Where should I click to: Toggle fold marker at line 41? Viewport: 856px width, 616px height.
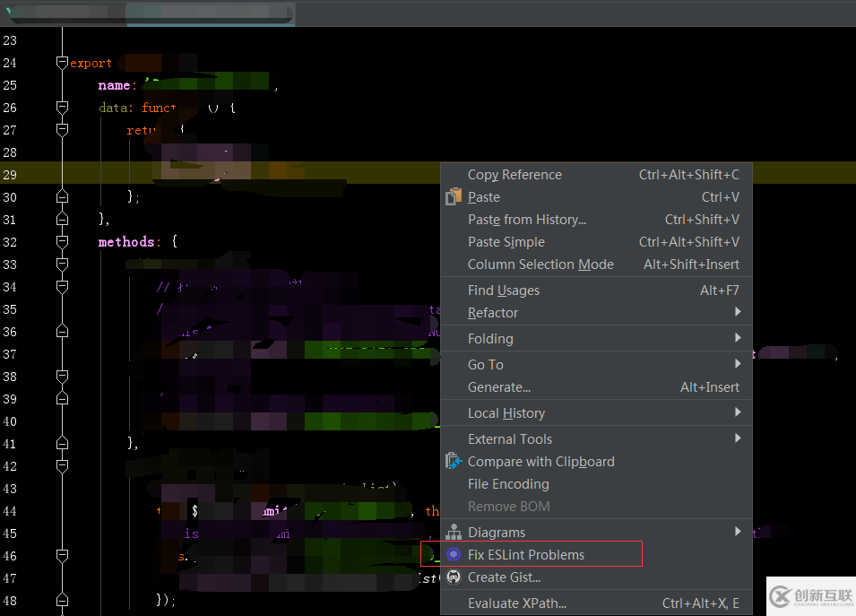pyautogui.click(x=62, y=444)
